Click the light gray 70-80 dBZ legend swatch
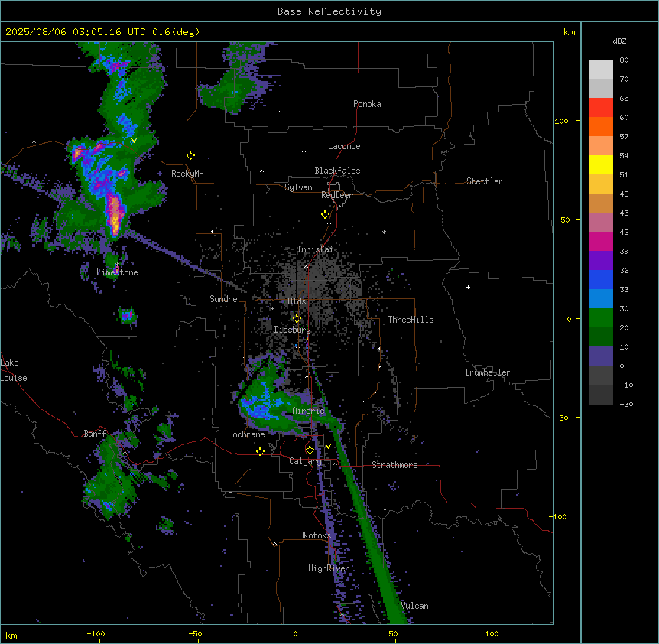The height and width of the screenshot is (644, 659). pos(601,70)
